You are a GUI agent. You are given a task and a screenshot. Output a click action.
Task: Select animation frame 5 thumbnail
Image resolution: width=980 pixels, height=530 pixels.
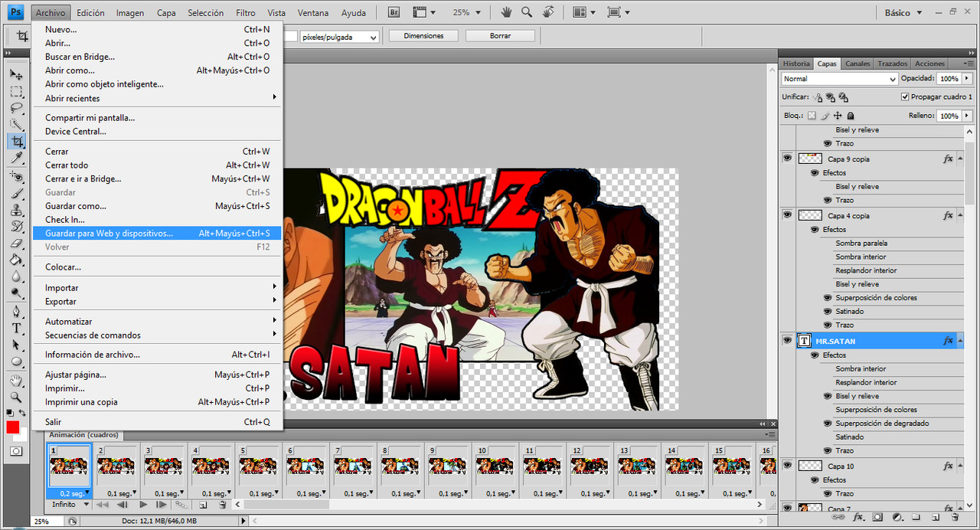point(258,466)
